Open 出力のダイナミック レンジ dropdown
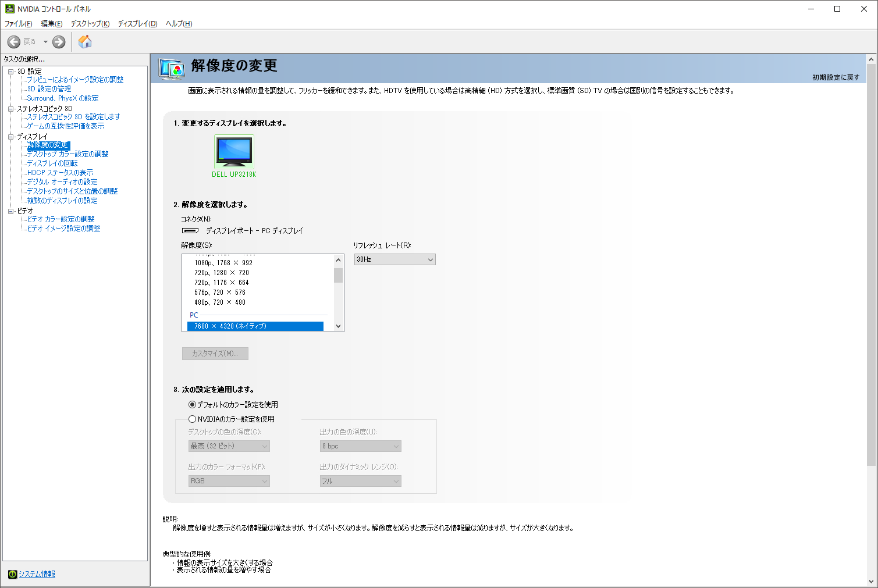Image resolution: width=878 pixels, height=588 pixels. coord(361,481)
